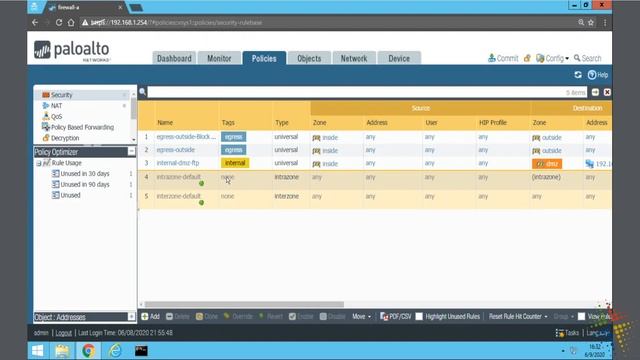Click the Override button

[238, 316]
